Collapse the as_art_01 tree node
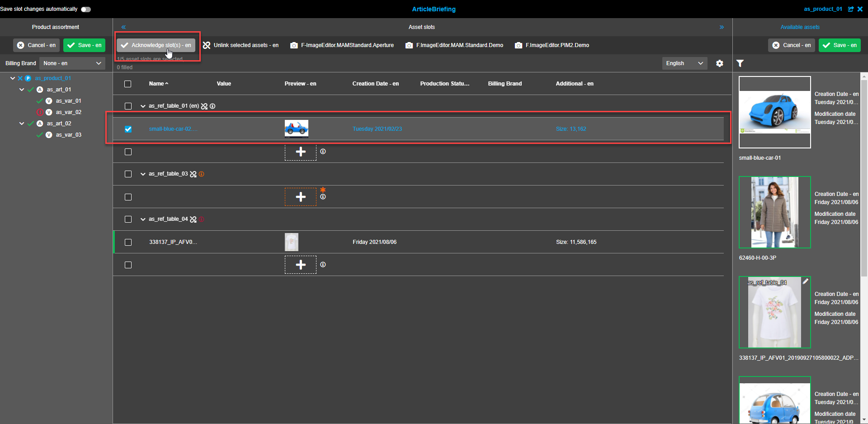868x424 pixels. 21,89
